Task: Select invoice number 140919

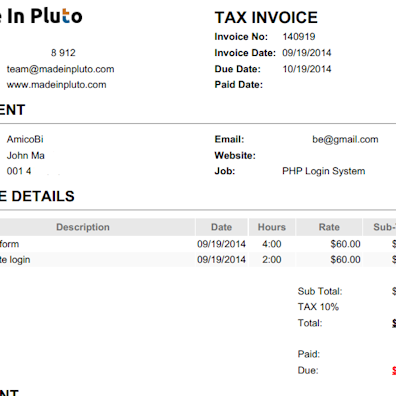Action: (x=299, y=36)
